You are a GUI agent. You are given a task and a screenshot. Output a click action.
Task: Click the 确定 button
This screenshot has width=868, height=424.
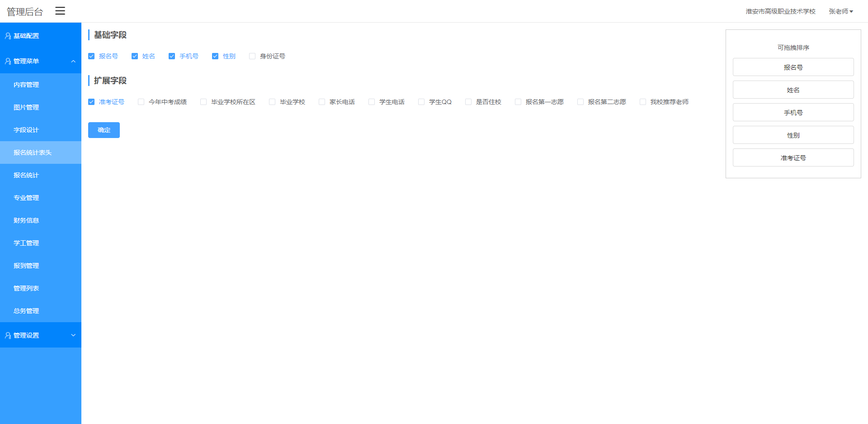click(x=104, y=130)
